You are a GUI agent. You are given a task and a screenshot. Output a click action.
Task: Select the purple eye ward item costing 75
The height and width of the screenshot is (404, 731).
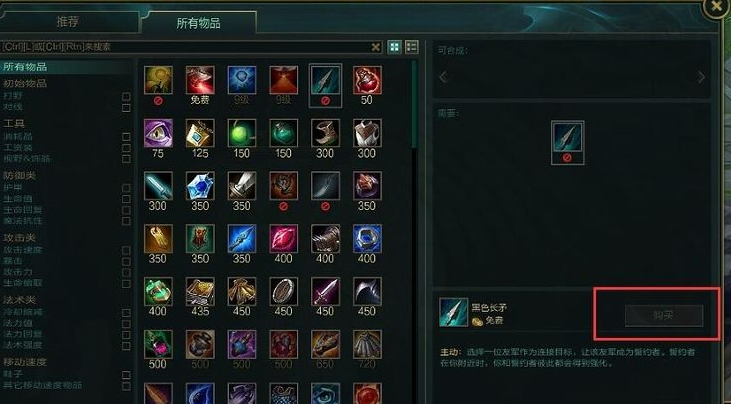pos(158,133)
